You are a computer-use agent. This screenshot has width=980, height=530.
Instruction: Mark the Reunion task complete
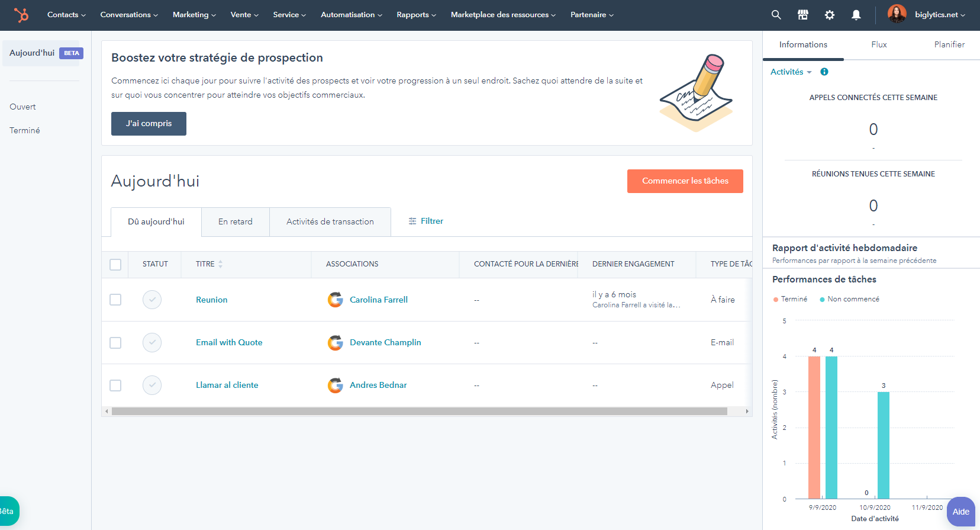click(x=152, y=300)
